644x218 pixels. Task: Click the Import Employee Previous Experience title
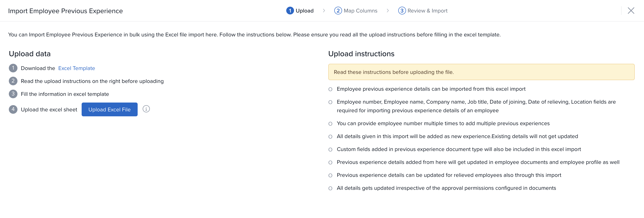pyautogui.click(x=65, y=11)
